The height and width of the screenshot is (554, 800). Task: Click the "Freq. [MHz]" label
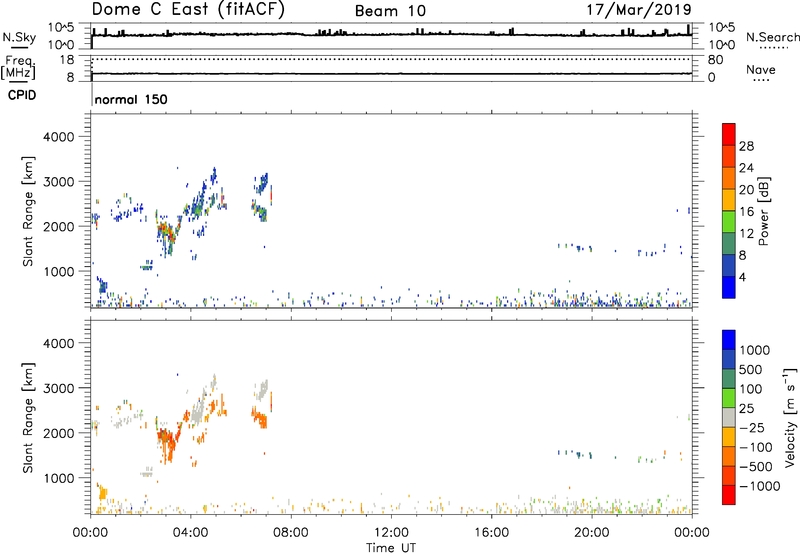tap(18, 67)
